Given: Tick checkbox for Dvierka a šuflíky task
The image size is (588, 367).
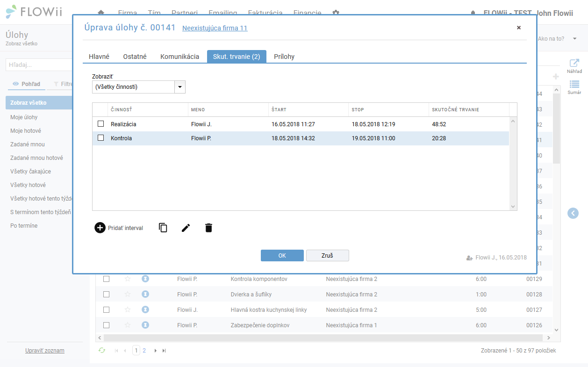Looking at the screenshot, I should (106, 295).
